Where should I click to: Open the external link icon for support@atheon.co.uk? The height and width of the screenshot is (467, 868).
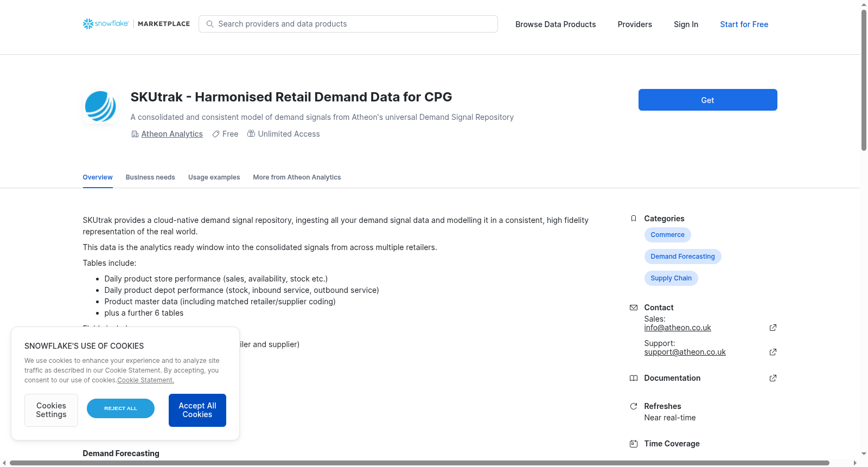coord(773,352)
